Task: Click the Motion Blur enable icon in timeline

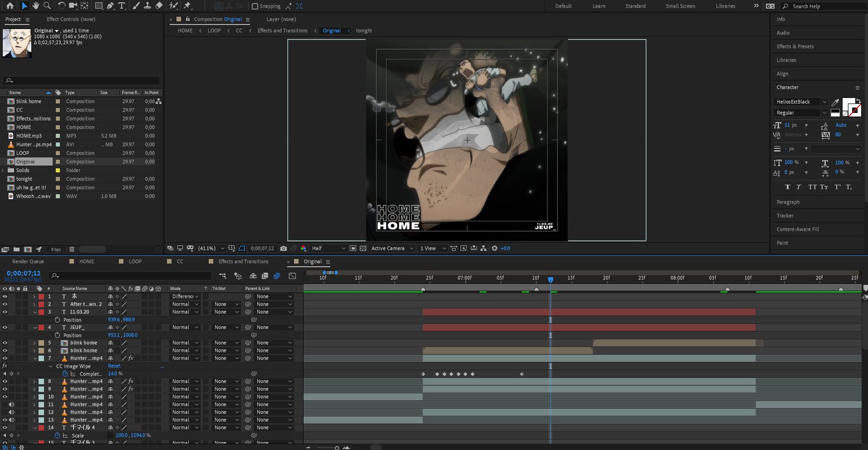Action: click(277, 276)
